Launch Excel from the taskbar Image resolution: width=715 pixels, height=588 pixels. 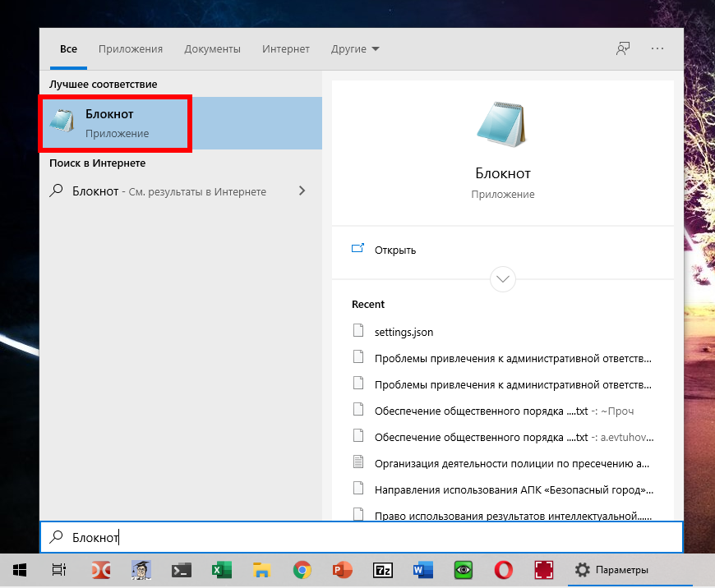coord(221,570)
